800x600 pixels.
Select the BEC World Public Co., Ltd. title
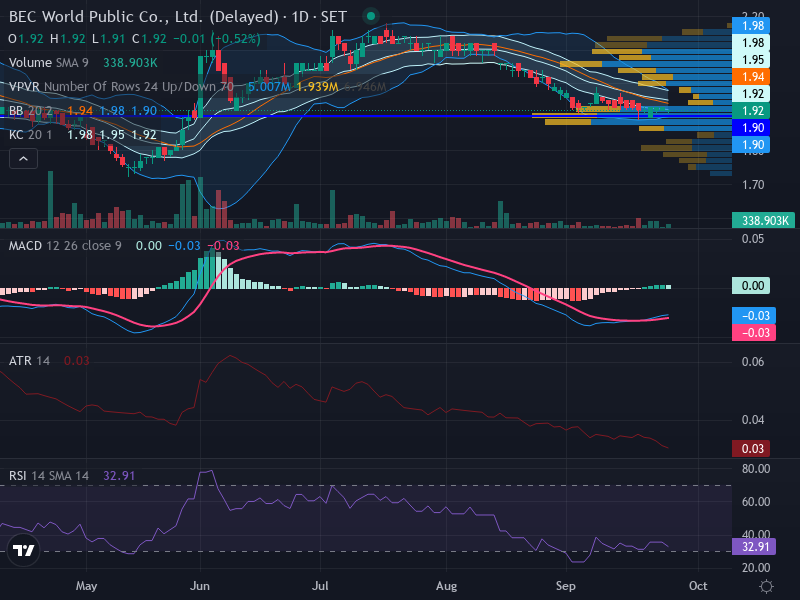coord(144,17)
